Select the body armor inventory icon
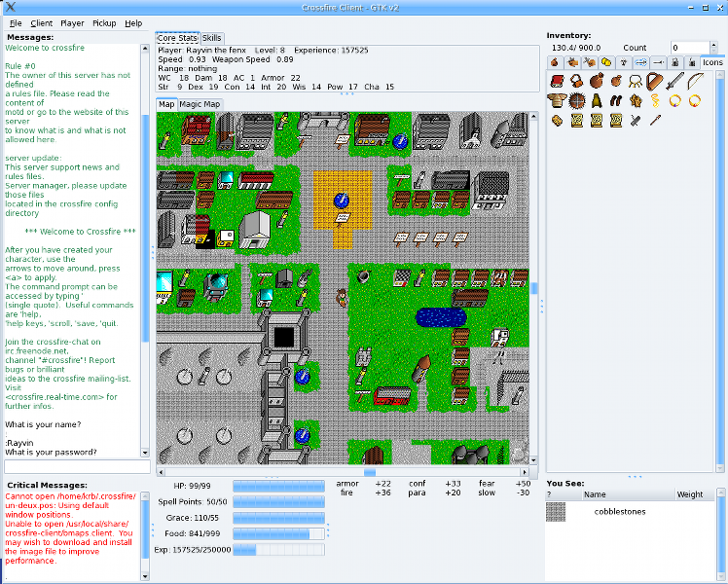This screenshot has height=584, width=728. [557, 100]
